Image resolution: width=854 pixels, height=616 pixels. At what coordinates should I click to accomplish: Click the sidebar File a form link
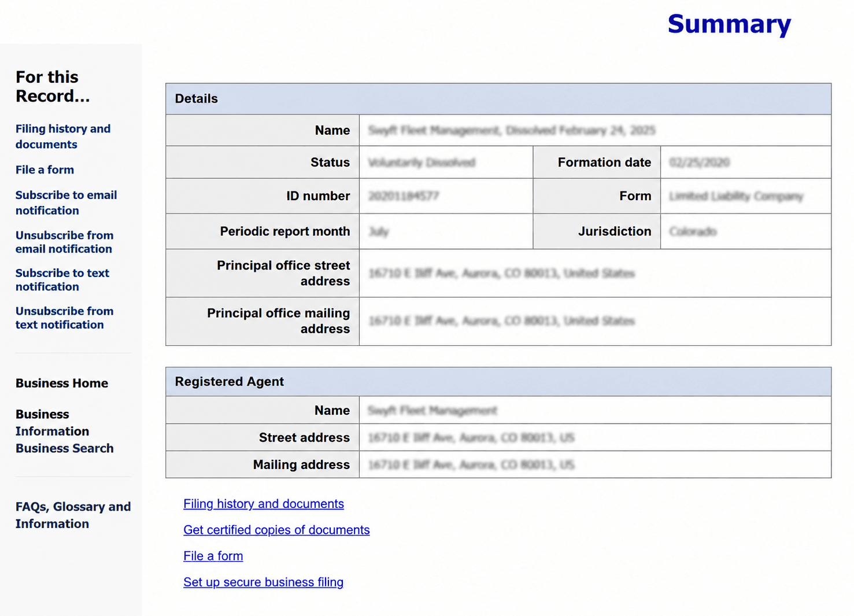point(45,169)
